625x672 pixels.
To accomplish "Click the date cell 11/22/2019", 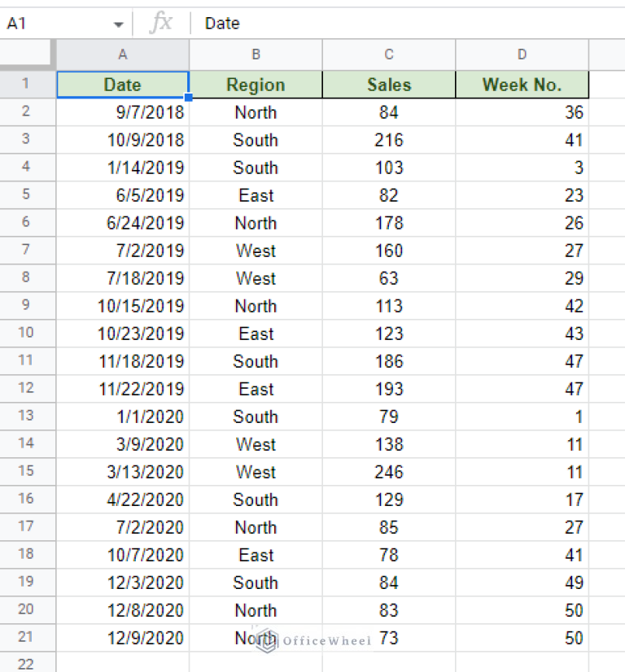I will (123, 389).
